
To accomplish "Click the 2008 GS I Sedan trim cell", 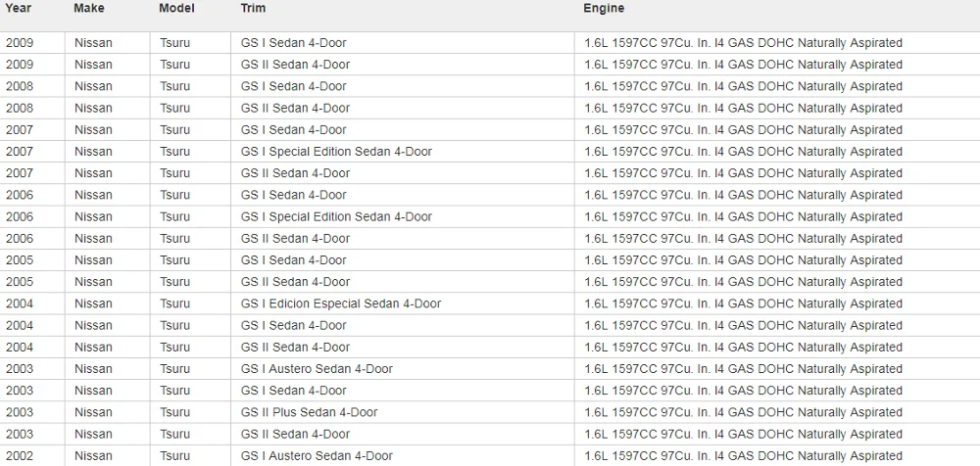I will pos(293,86).
